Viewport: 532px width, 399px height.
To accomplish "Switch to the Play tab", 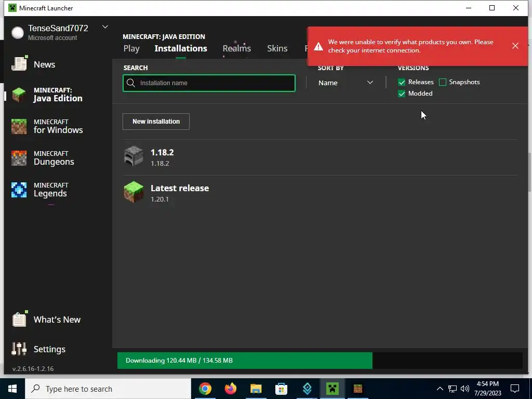I will pos(131,48).
